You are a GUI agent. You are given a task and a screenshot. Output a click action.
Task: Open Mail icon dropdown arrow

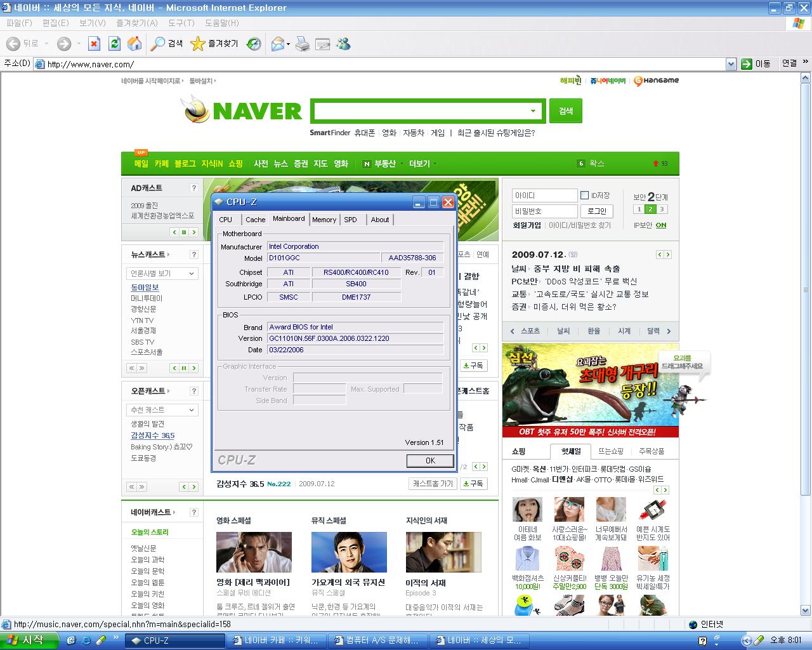(288, 44)
